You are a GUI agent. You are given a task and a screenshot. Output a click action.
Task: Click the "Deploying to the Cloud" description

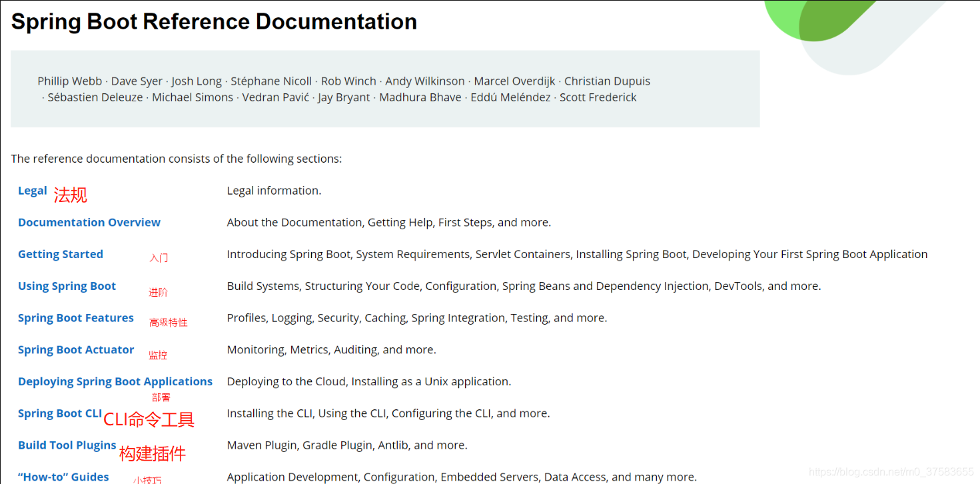(x=369, y=382)
